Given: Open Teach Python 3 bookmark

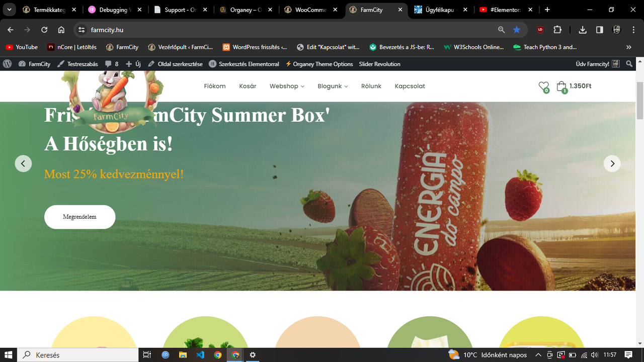Looking at the screenshot, I should (545, 47).
